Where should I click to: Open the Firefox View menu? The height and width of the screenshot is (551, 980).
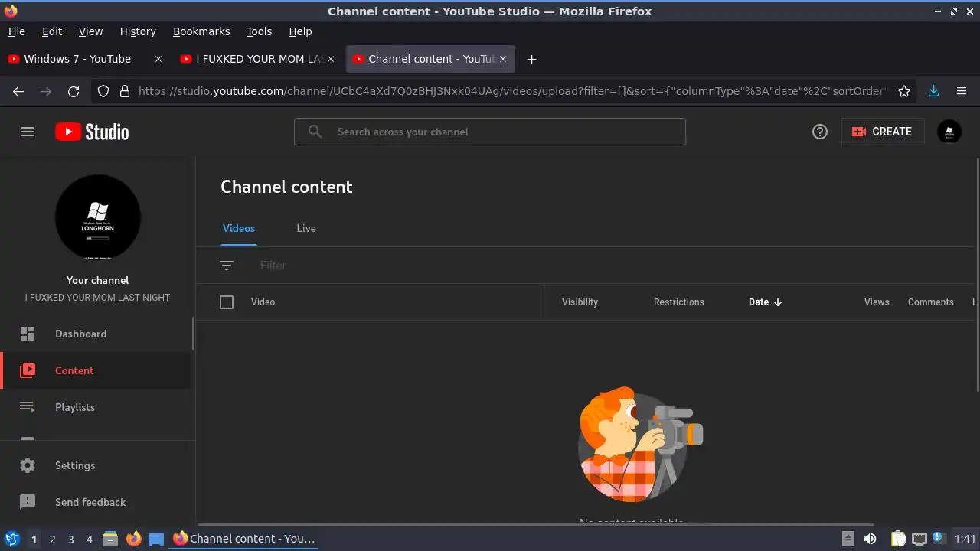click(90, 31)
